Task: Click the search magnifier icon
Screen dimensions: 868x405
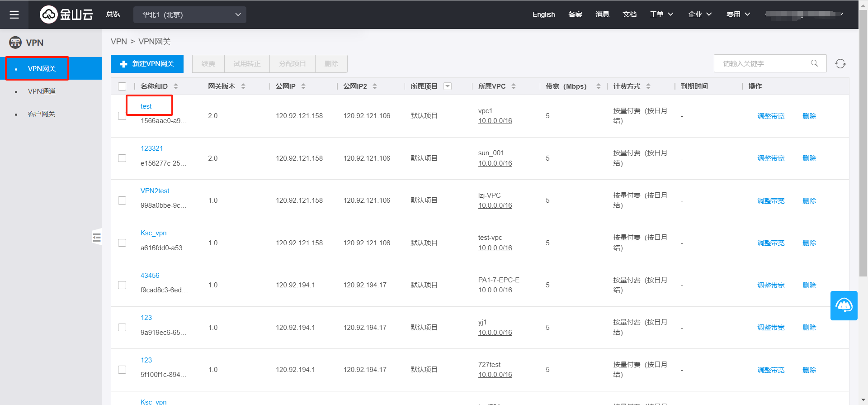Action: point(814,63)
